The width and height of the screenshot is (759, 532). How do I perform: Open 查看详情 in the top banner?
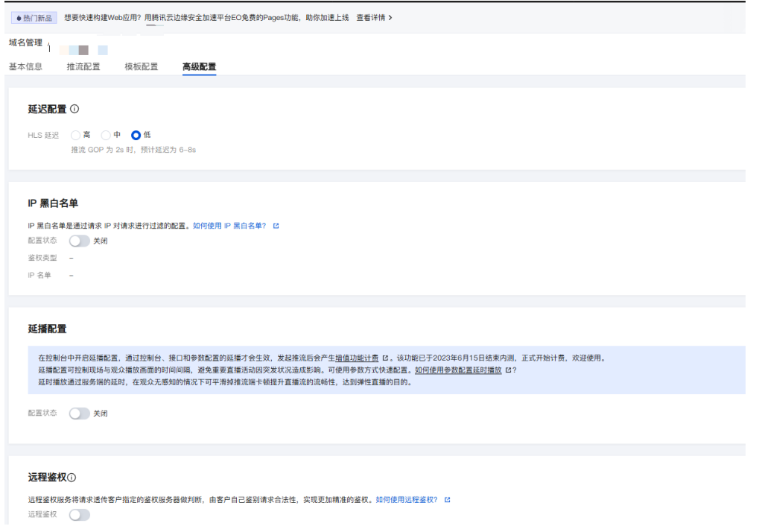click(374, 17)
